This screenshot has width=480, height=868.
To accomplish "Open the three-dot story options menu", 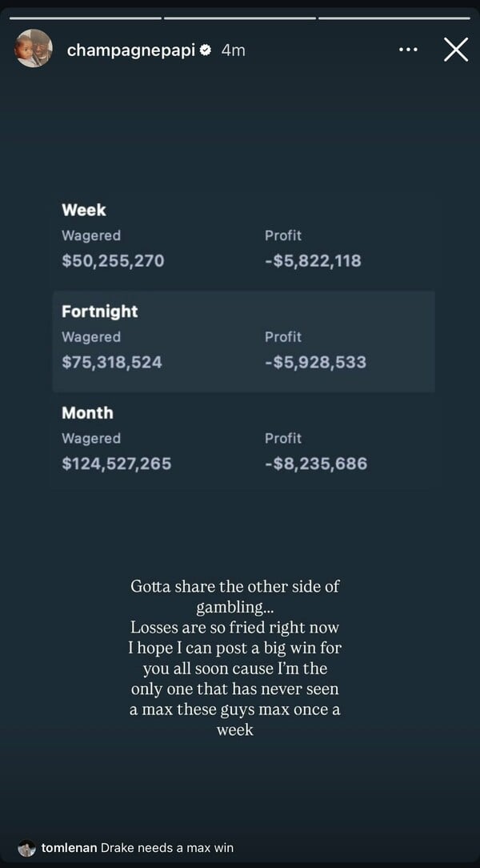I will (408, 50).
